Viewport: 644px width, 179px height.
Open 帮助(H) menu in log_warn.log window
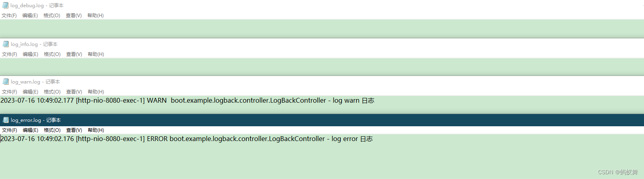pyautogui.click(x=96, y=92)
